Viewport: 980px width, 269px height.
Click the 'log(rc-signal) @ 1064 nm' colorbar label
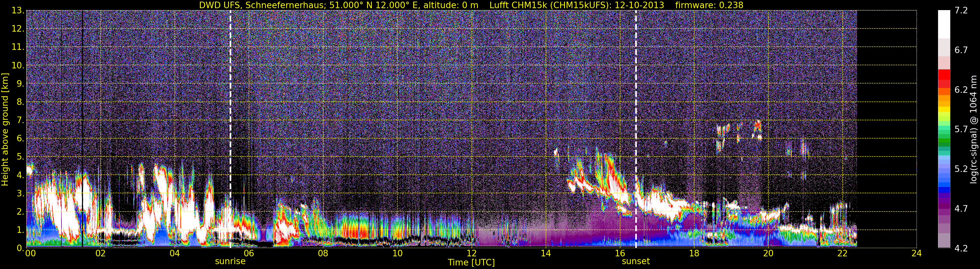pos(973,129)
